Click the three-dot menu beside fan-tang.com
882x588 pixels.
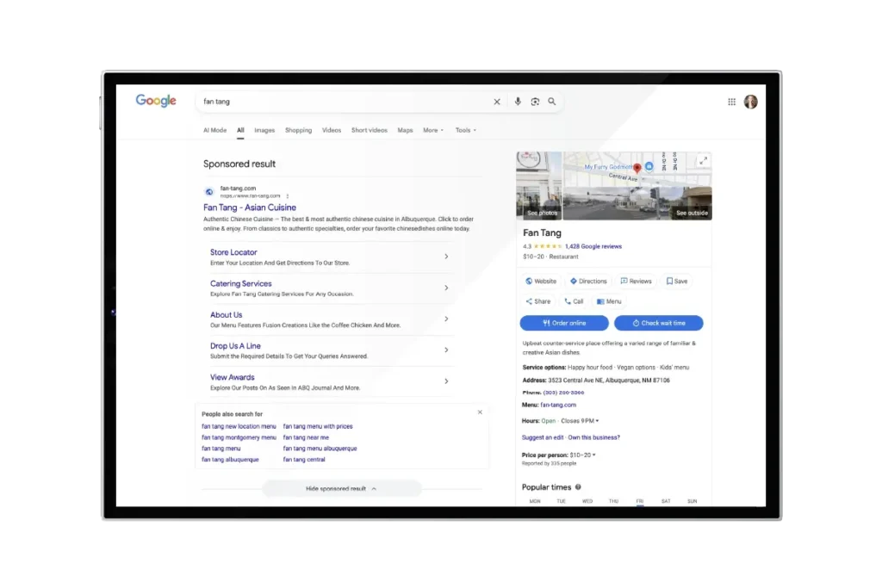point(288,195)
